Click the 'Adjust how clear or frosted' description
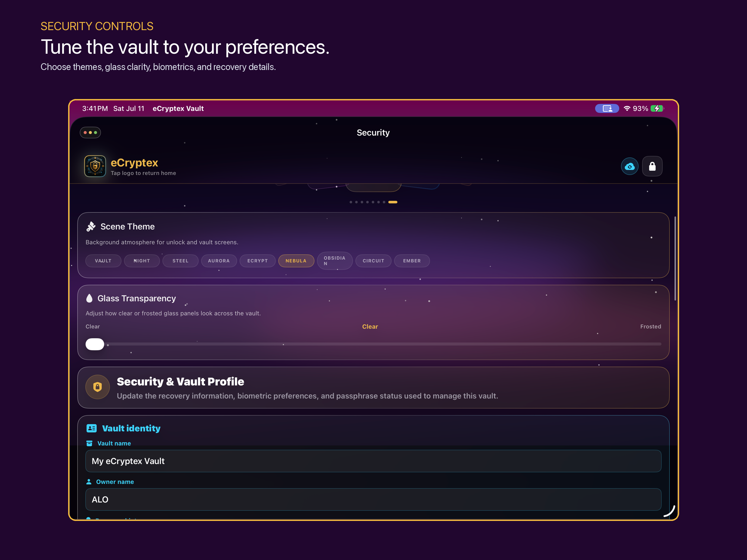Viewport: 747px width, 560px height. click(173, 314)
